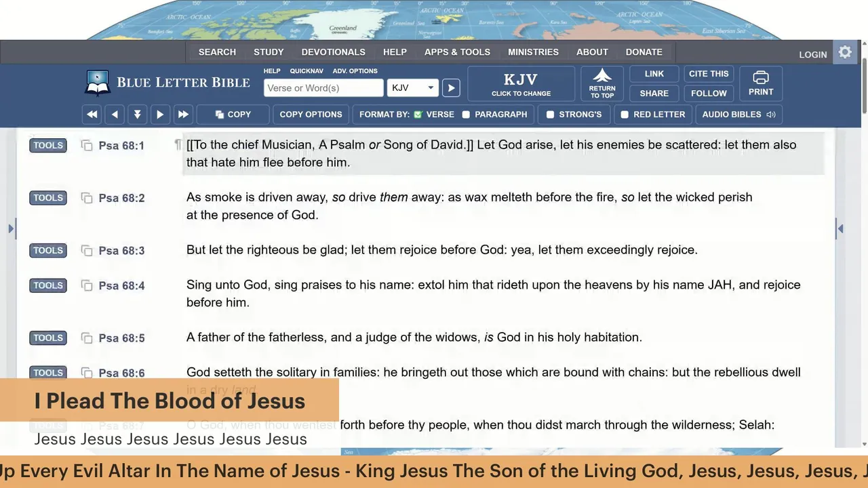The width and height of the screenshot is (868, 488).
Task: Click copy icon beside Psa 68:4
Action: (87, 285)
